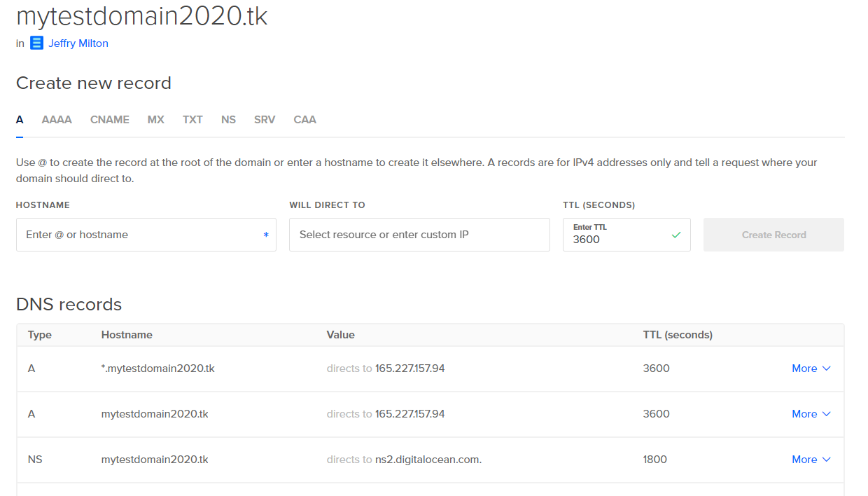The height and width of the screenshot is (496, 868).
Task: Click the Create Record button
Action: point(773,234)
